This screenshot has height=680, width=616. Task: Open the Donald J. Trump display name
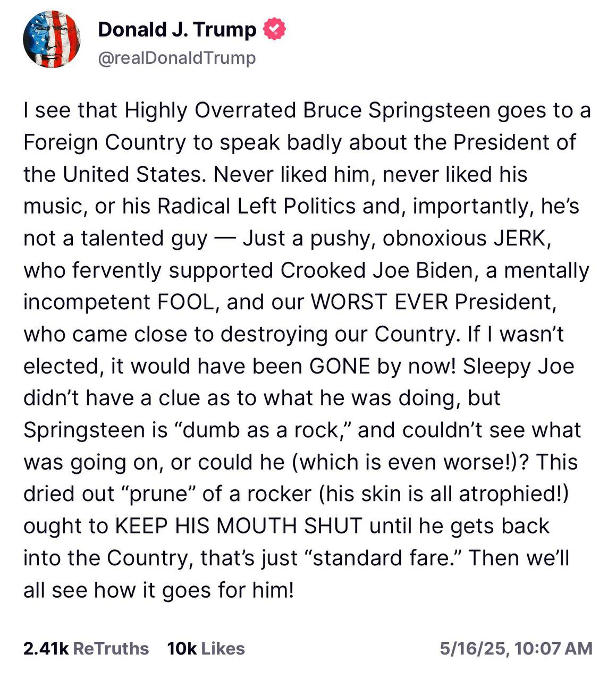[177, 30]
